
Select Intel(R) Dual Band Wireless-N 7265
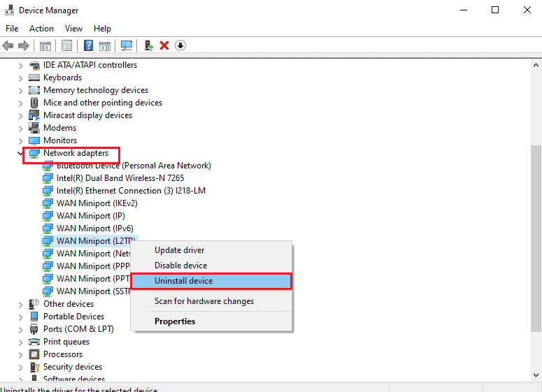[120, 178]
